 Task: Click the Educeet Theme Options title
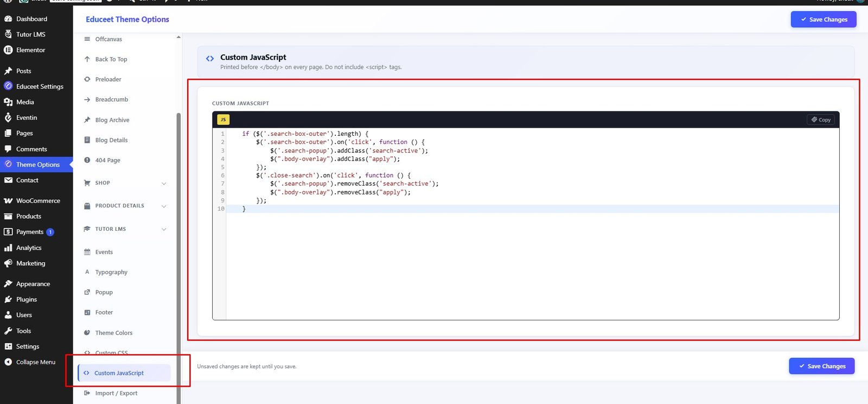coord(127,20)
